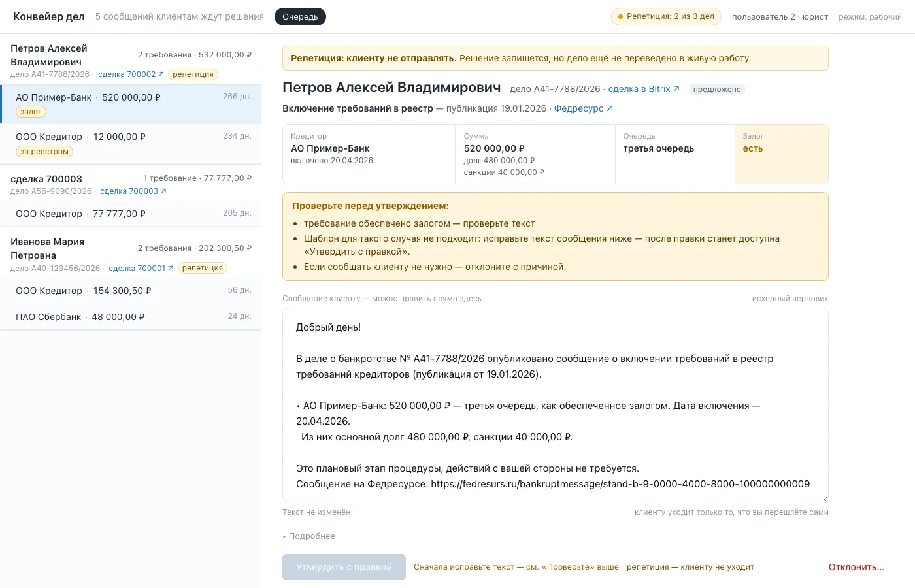This screenshot has height=588, width=915.
Task: Select ООО Кредитор 77 777,00 ₽ row
Action: (131, 214)
